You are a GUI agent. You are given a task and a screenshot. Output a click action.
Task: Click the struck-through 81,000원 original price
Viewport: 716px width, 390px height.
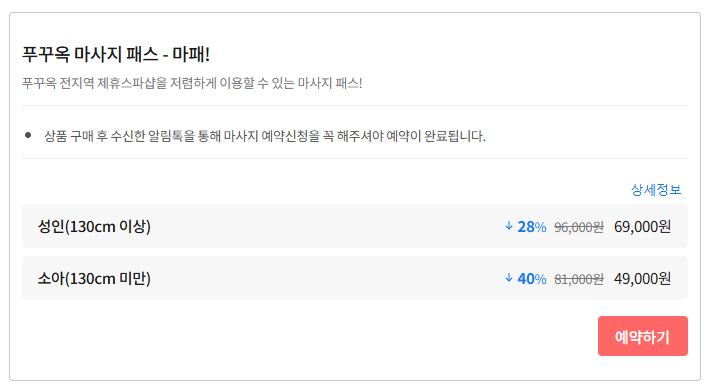[x=579, y=279]
